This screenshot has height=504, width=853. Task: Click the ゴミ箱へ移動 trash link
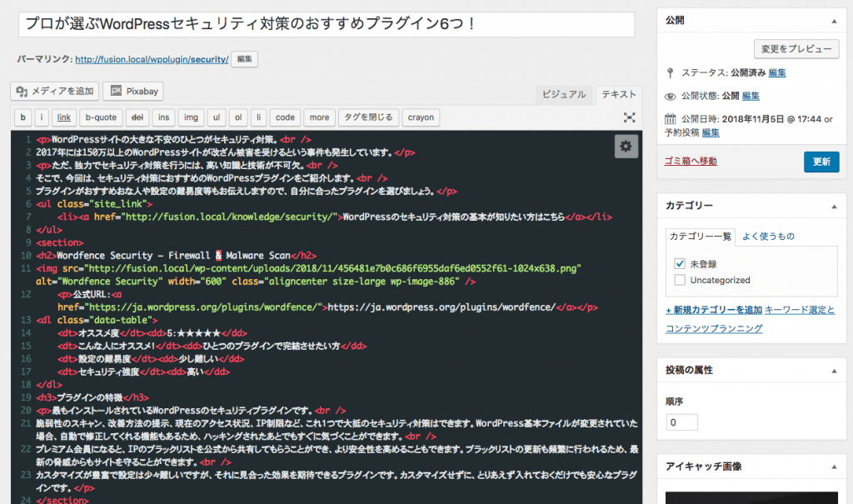tap(691, 161)
